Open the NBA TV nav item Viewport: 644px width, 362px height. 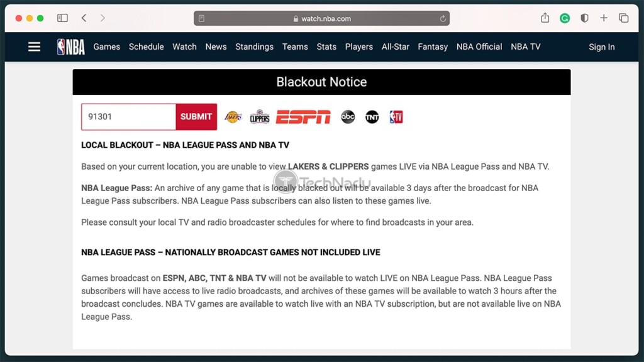click(x=526, y=47)
